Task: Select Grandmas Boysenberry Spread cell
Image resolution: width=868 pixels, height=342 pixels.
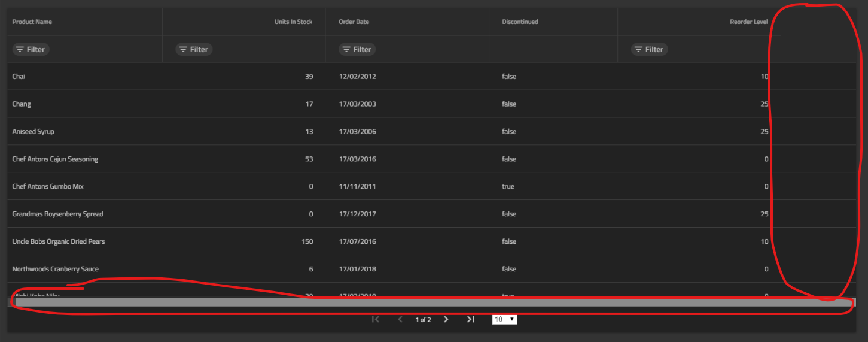Action: point(85,214)
